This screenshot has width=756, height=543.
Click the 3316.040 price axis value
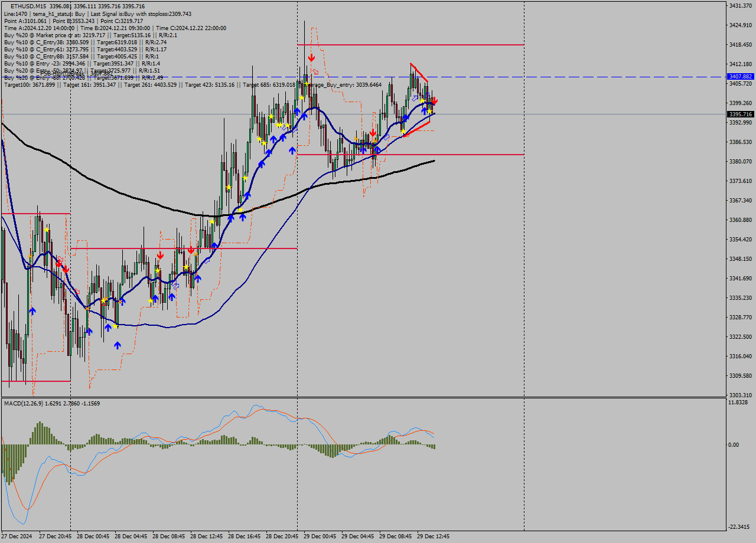point(740,356)
